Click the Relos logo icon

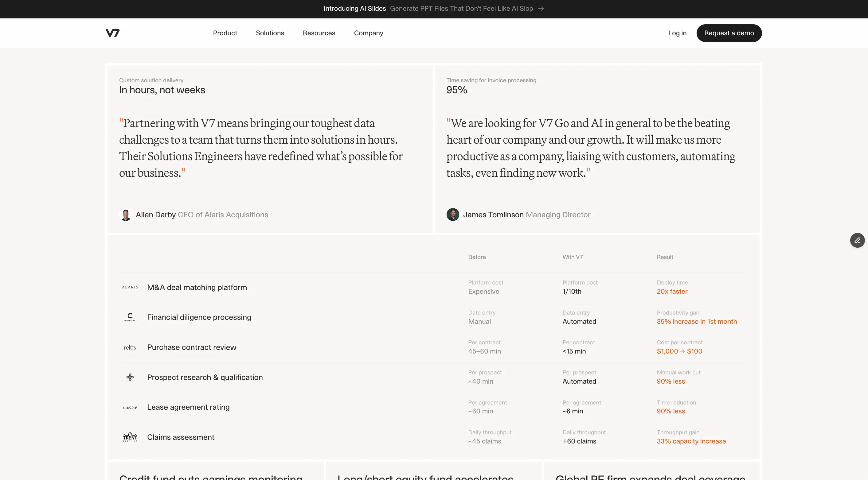[x=130, y=347]
